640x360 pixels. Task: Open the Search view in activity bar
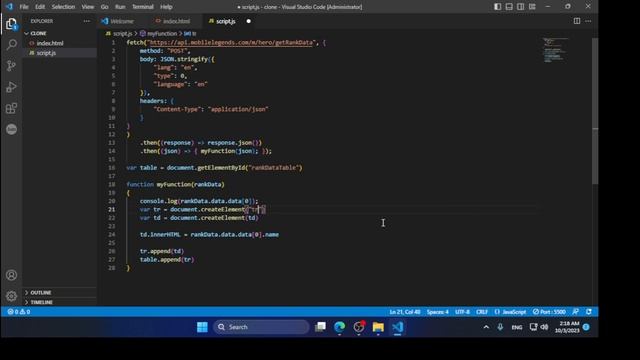tap(11, 44)
